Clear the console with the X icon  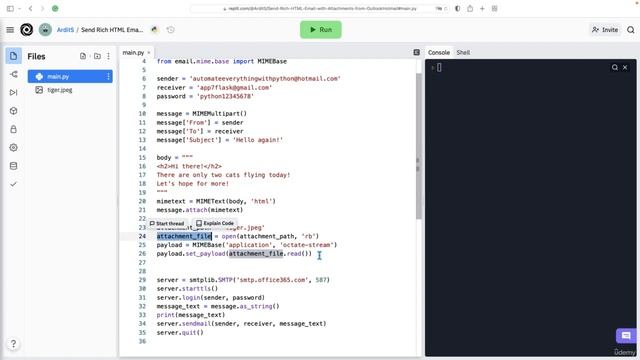tap(625, 67)
